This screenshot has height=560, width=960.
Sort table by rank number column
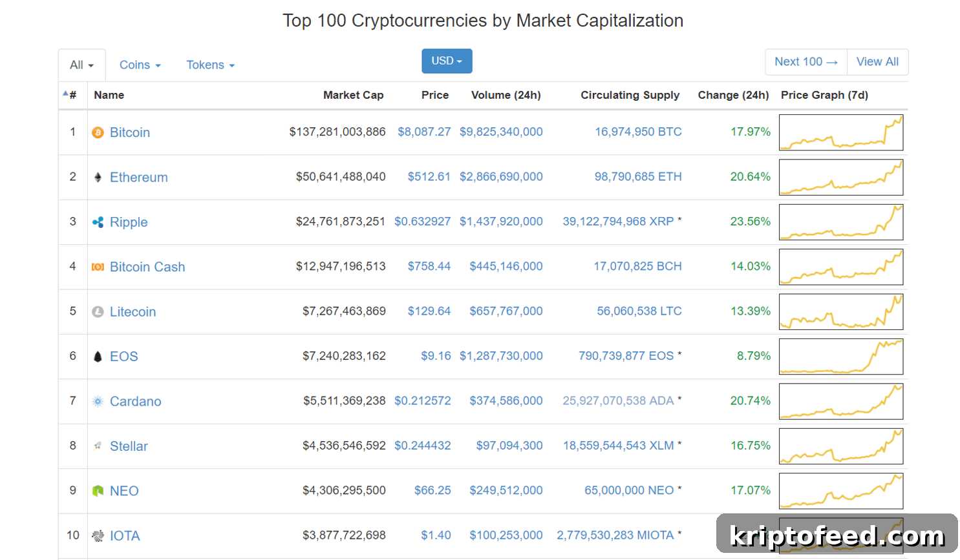coord(70,95)
